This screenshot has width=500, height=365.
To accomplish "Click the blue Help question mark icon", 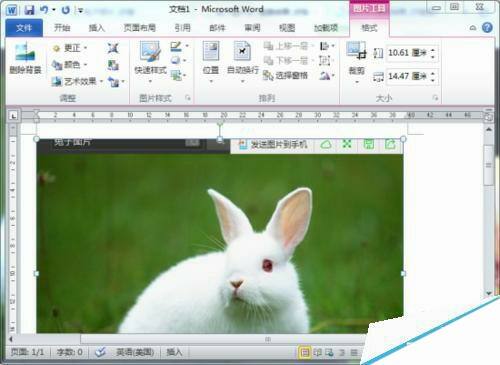I will [x=487, y=28].
